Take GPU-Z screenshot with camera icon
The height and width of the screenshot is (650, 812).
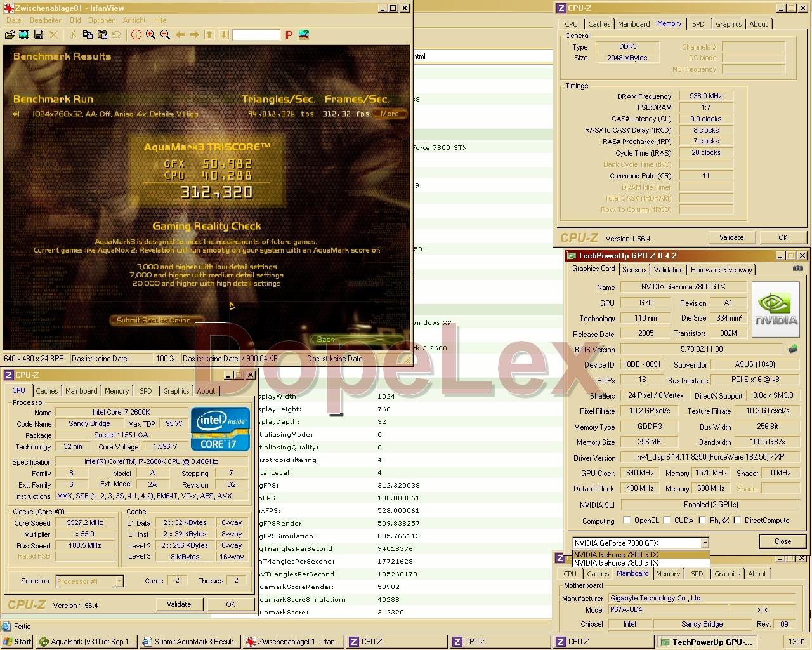797,269
